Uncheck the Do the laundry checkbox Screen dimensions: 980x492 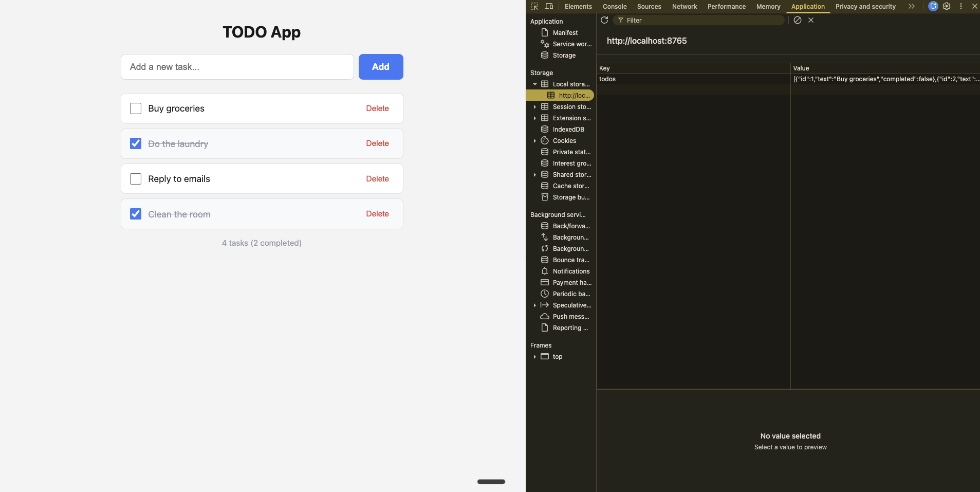136,143
